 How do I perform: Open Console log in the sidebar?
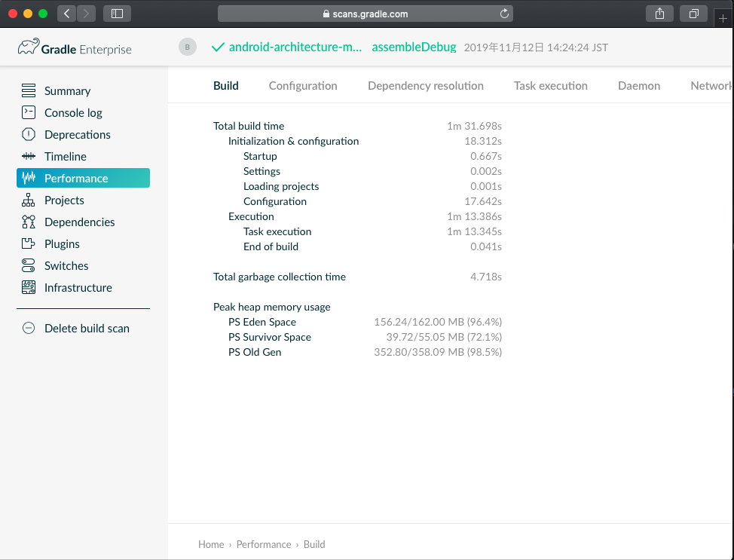point(73,113)
